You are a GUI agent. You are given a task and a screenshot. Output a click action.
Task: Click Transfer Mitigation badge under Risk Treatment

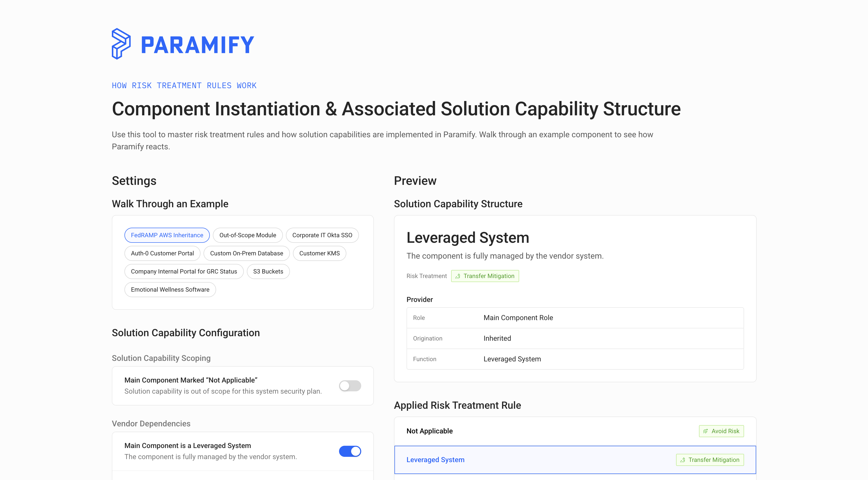coord(485,276)
